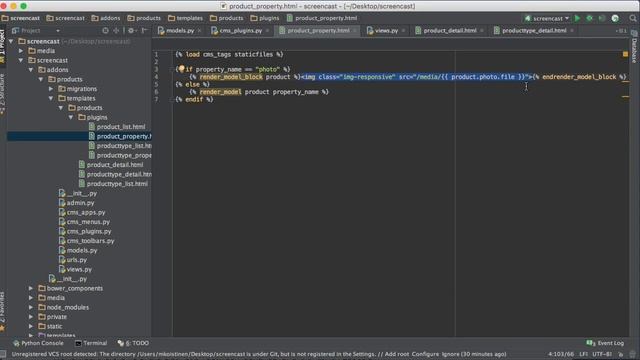Click the cursor position indicator in the status bar
The height and width of the screenshot is (360, 640).
pos(561,354)
